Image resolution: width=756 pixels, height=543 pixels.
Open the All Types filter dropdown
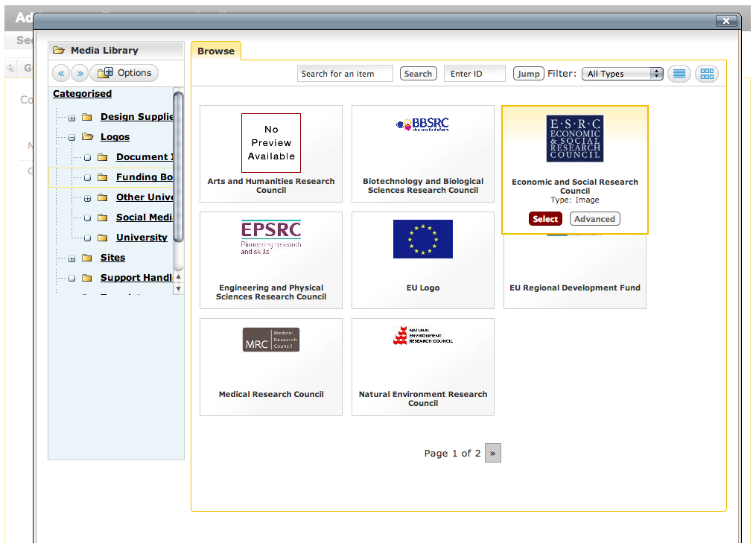(622, 74)
